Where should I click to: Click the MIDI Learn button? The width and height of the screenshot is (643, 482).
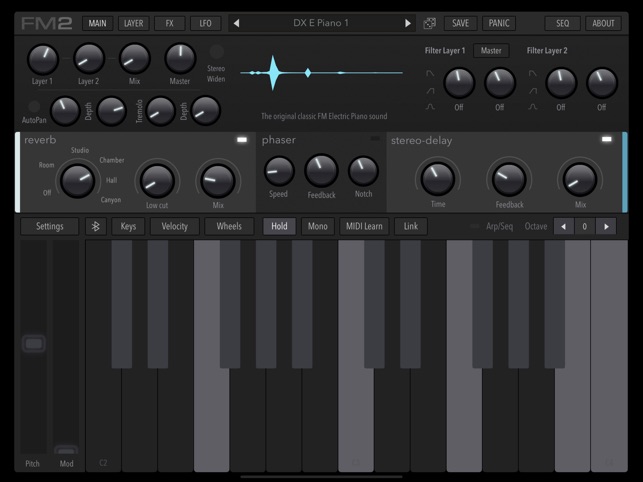[x=364, y=226]
